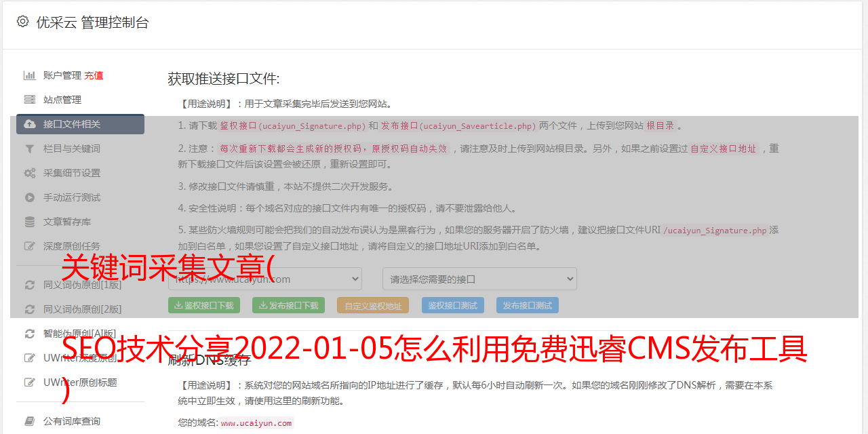Open 采集细节设置 in the sidebar
868x434 pixels.
coord(72,173)
